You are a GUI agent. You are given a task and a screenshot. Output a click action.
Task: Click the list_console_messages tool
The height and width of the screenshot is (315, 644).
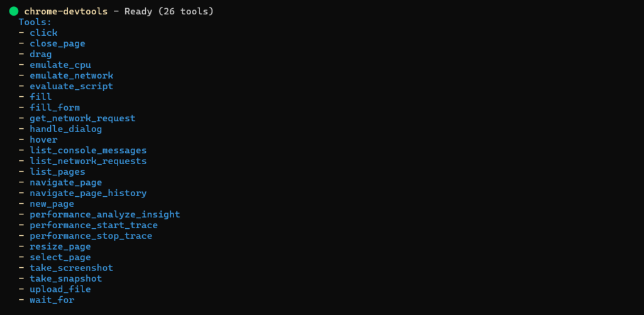[88, 150]
